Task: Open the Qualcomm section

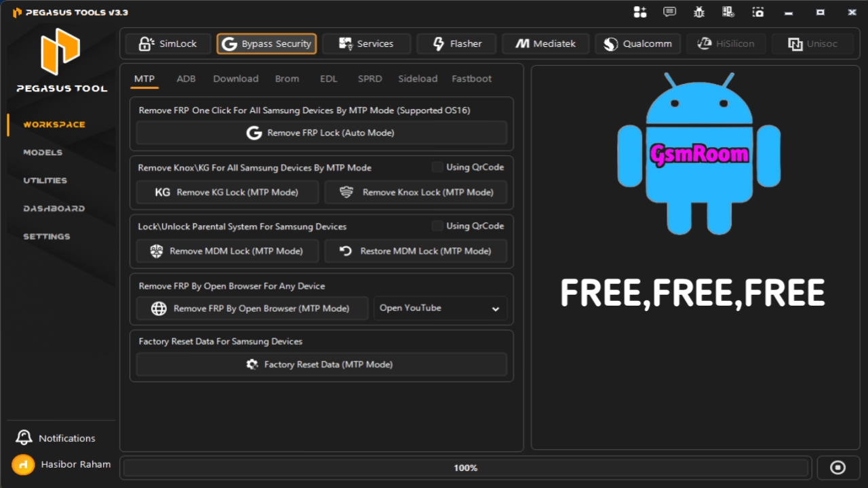Action: point(637,44)
